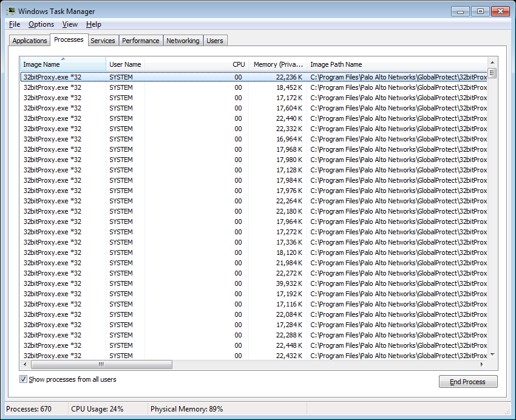
Task: Click the End Process button
Action: tap(468, 381)
